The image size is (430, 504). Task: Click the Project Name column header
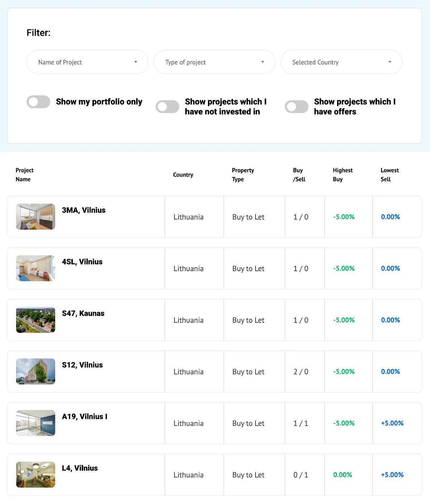coord(25,175)
